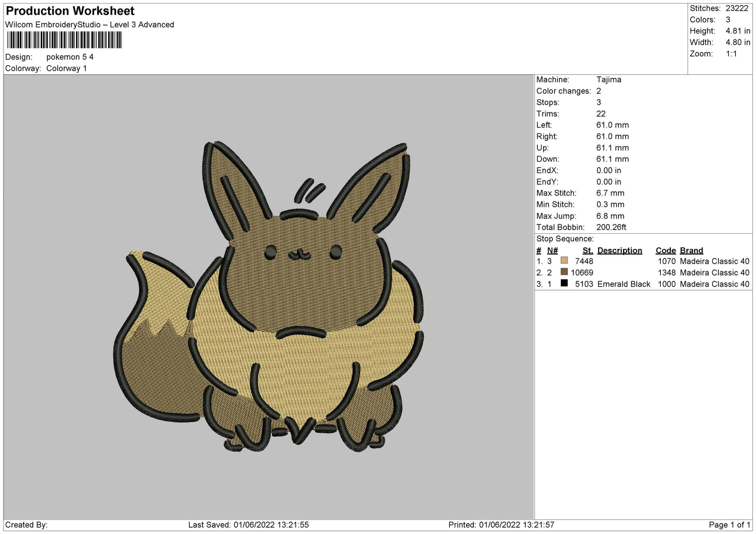756x534 pixels.
Task: Click the N# column header
Action: (x=552, y=251)
